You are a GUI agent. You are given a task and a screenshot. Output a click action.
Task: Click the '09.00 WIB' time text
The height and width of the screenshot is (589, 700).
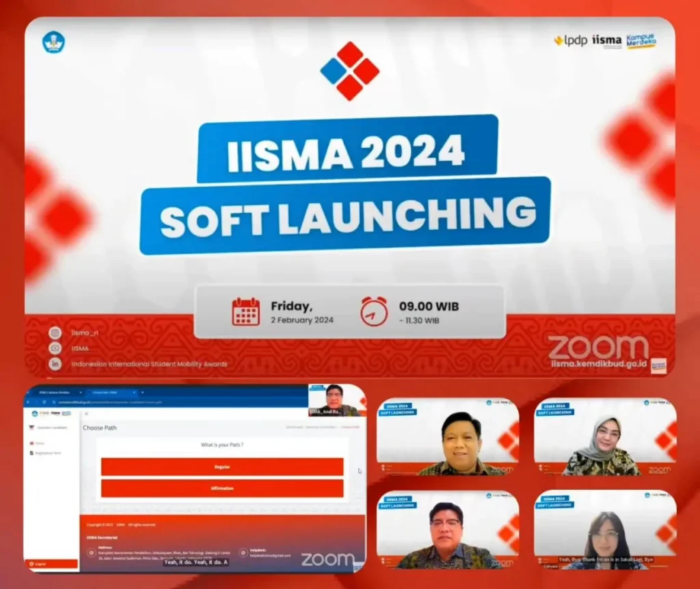(429, 306)
